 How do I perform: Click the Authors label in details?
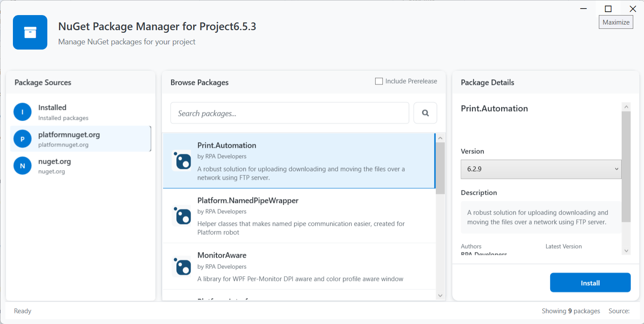471,246
